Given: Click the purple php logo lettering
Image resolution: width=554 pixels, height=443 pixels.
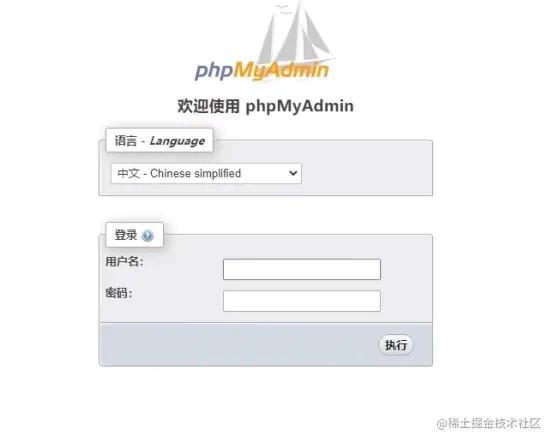Looking at the screenshot, I should pyautogui.click(x=214, y=71).
